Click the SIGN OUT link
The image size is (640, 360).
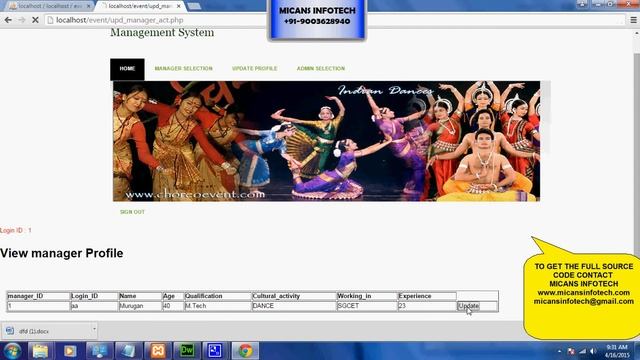click(x=132, y=212)
